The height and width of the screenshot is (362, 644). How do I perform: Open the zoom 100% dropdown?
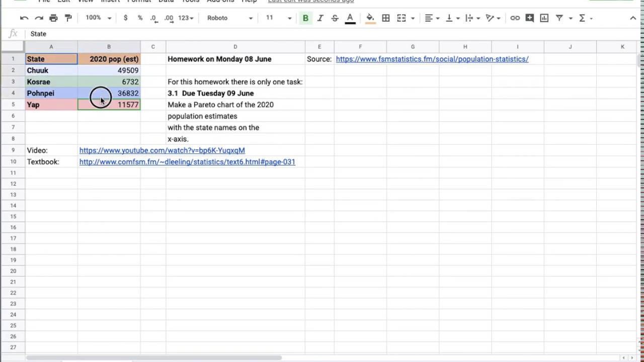click(98, 18)
